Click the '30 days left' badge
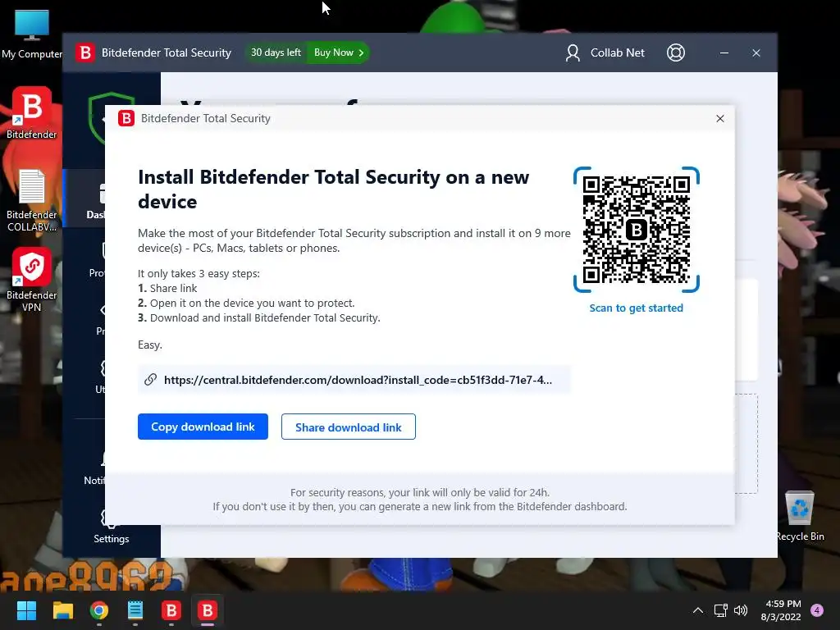The width and height of the screenshot is (840, 630). 276,52
